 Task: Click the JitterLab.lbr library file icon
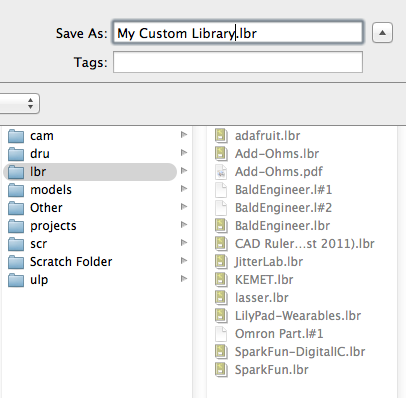coord(221,262)
